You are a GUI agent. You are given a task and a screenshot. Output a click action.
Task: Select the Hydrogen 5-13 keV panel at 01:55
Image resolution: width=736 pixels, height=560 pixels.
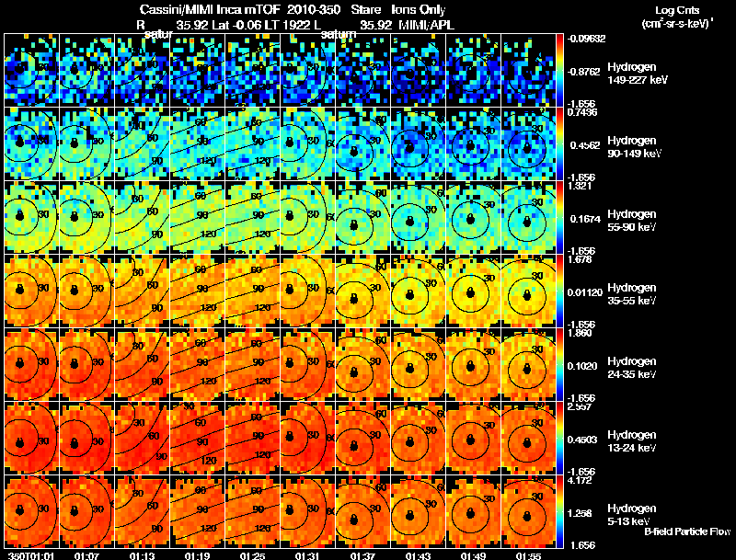coord(528,511)
